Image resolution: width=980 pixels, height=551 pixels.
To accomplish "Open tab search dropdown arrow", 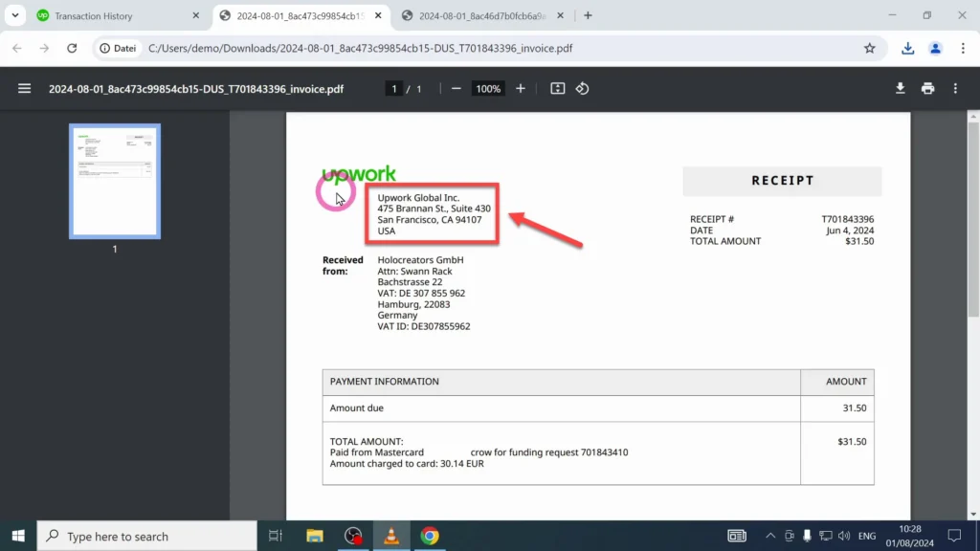I will pos(15,15).
